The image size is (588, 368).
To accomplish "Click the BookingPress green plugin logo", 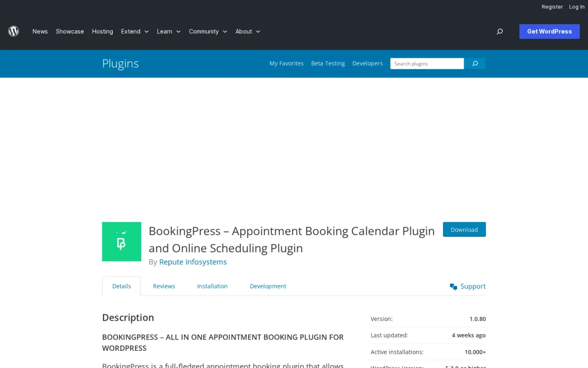I will coord(122,241).
